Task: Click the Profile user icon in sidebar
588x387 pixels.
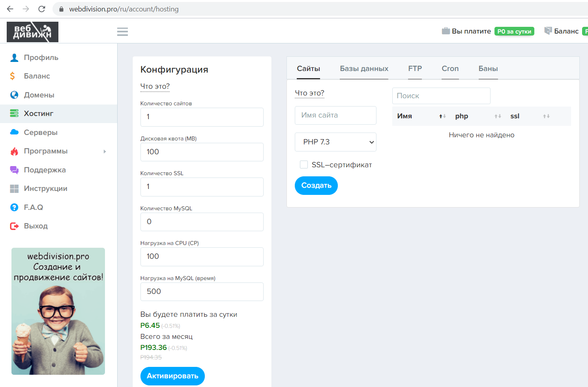Action: click(x=14, y=58)
